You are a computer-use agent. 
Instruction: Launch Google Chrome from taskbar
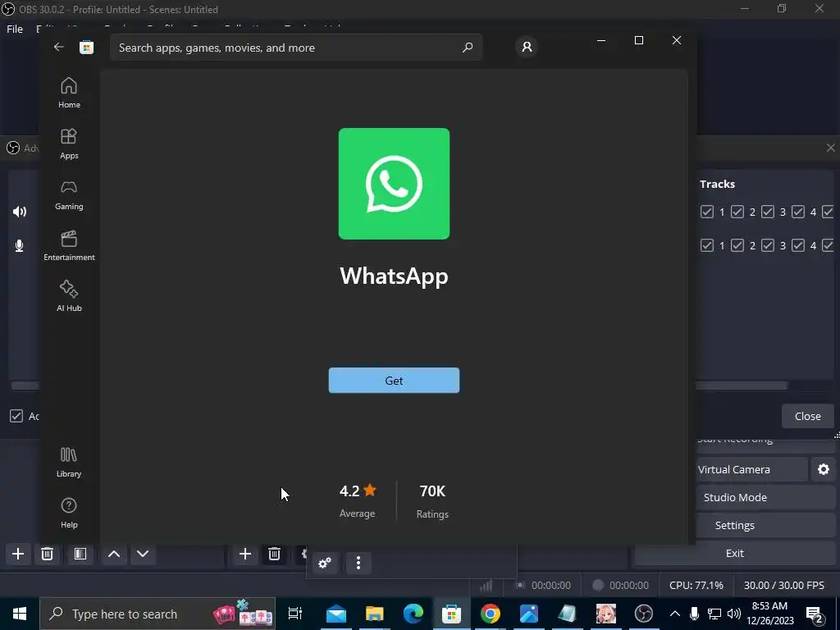[491, 614]
